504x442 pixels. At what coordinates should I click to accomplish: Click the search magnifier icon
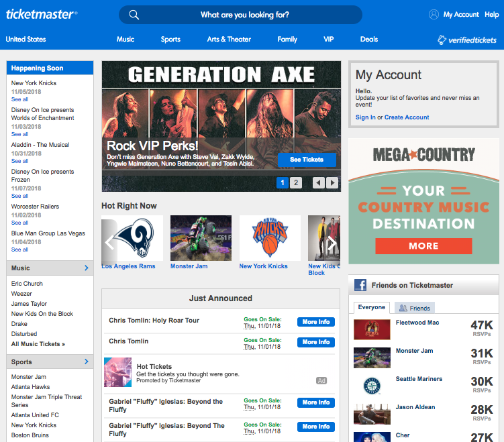pyautogui.click(x=134, y=15)
